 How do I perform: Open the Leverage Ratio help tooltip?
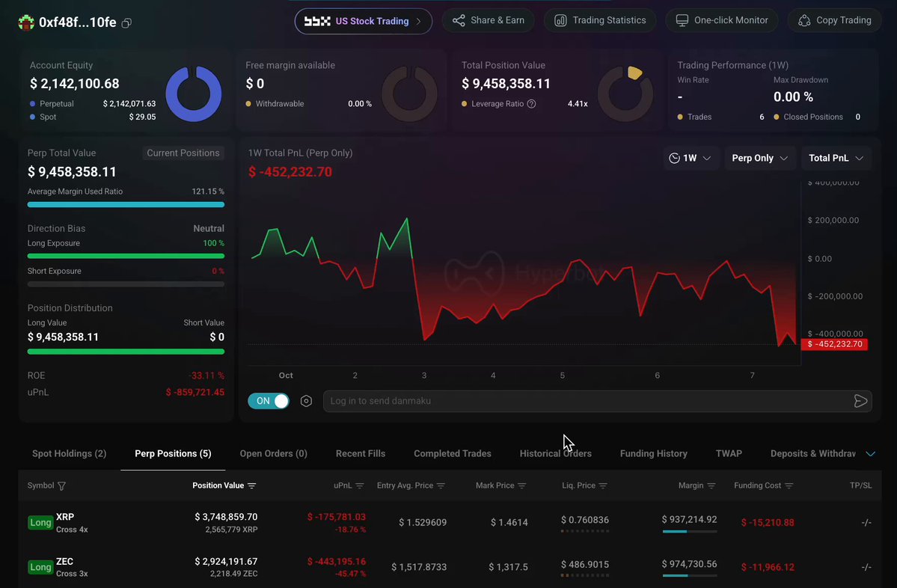click(x=531, y=104)
